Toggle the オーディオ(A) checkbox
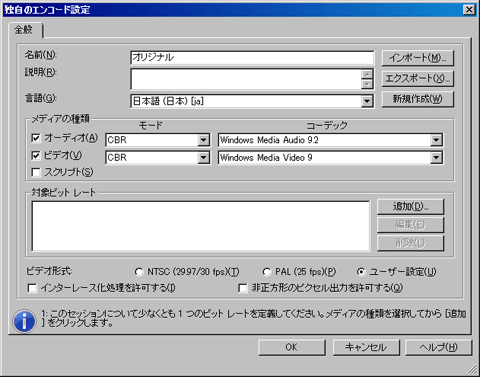Screen dimensions: 480x377 36,138
